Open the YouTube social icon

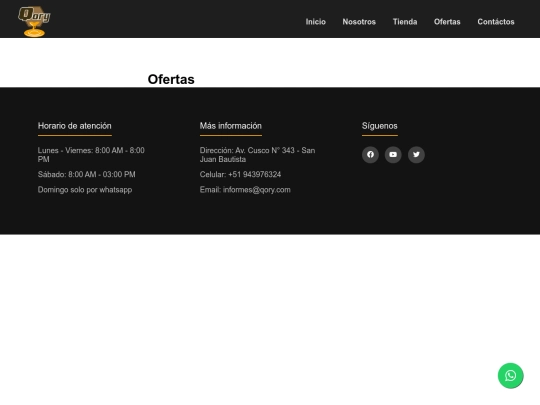coord(393,155)
